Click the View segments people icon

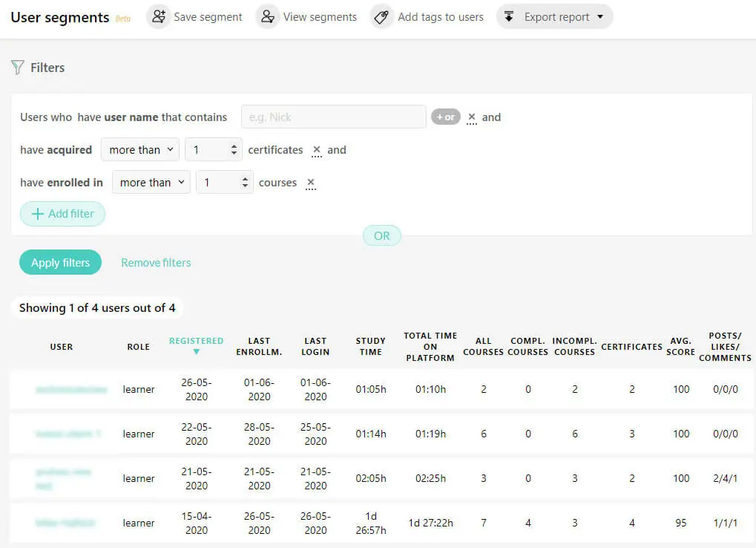pos(268,16)
